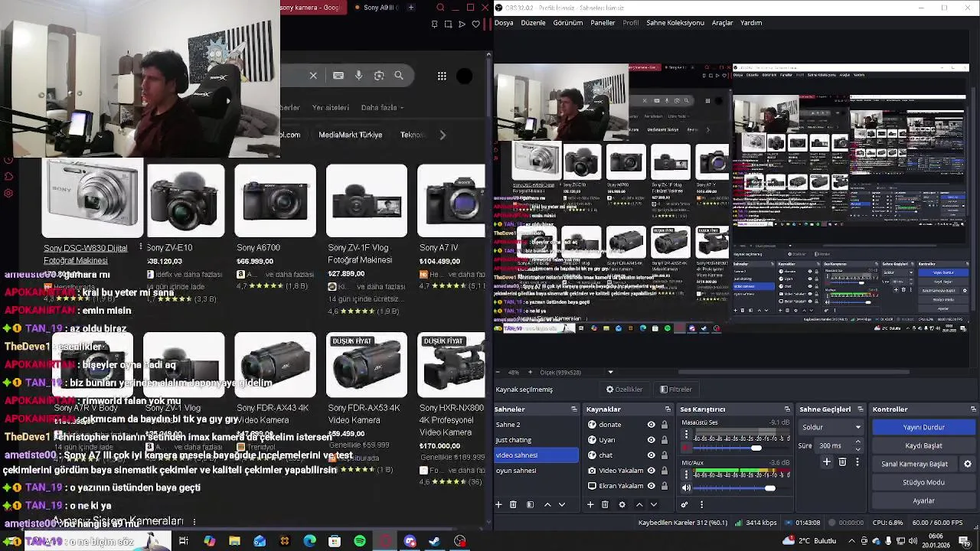Enable Stüdyo Modu

click(923, 482)
